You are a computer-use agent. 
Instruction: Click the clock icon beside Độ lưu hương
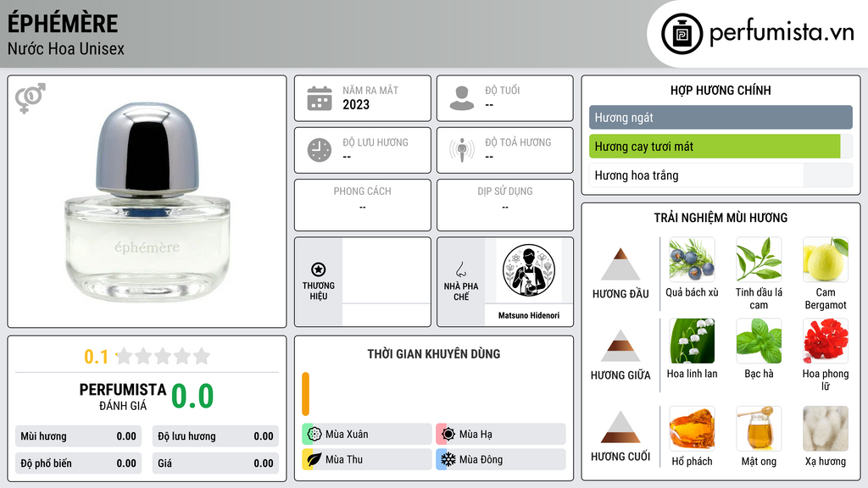320,150
